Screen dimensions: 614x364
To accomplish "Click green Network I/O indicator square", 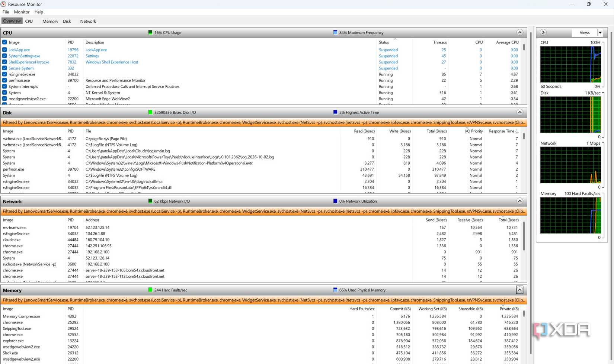I will coord(150,201).
